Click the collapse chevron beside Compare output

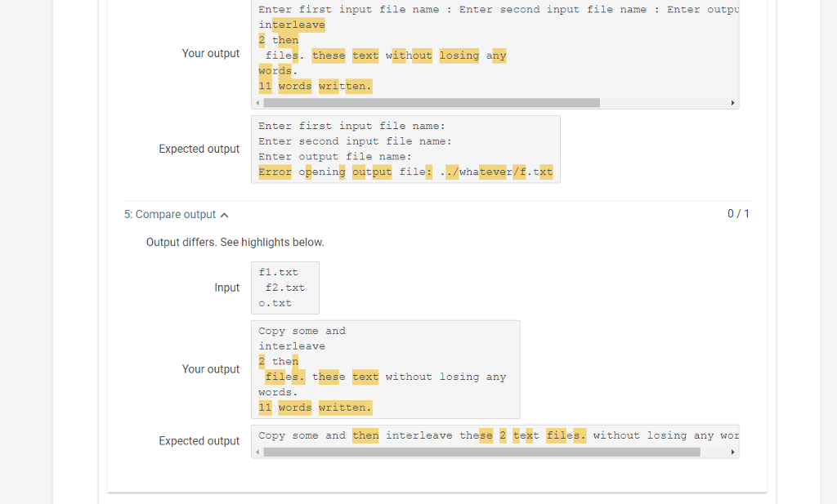(x=225, y=215)
